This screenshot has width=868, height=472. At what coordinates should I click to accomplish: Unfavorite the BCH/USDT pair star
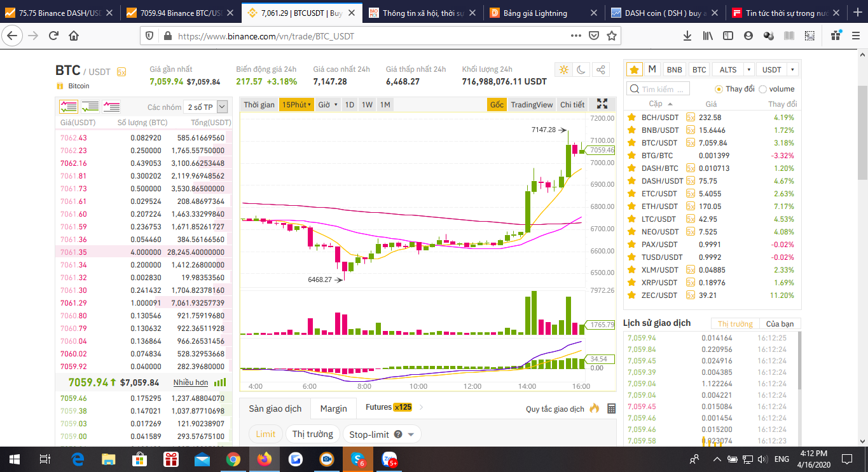[631, 118]
